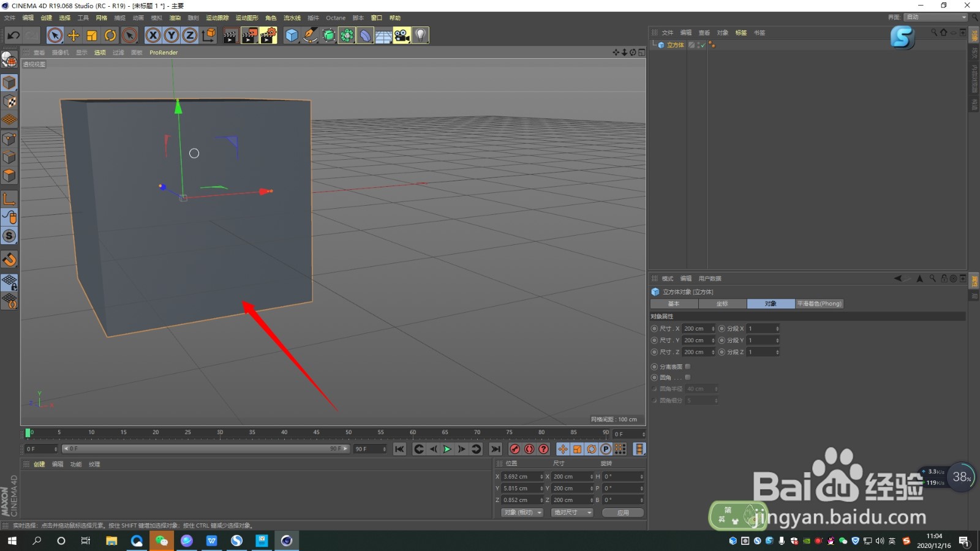Click the axis L-shaped tool icon
This screenshot has height=551, width=980.
click(x=9, y=199)
